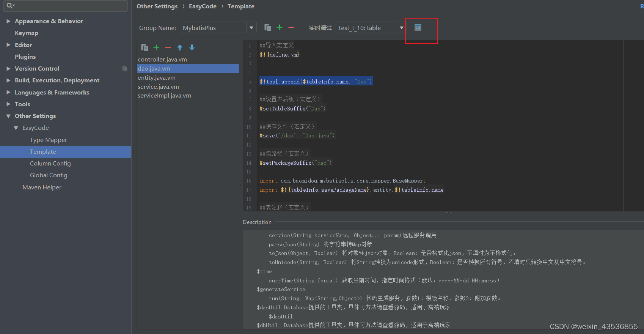Click the Template breadcrumb
The image size is (644, 334).
[241, 6]
